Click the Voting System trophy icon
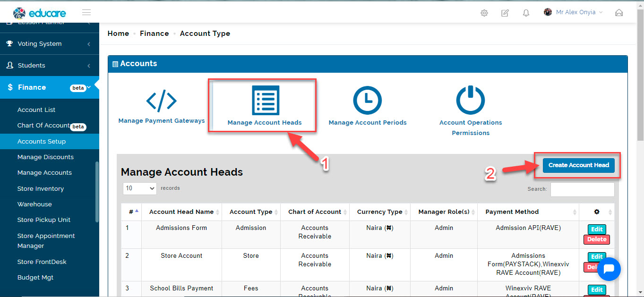The width and height of the screenshot is (644, 297). coord(9,43)
